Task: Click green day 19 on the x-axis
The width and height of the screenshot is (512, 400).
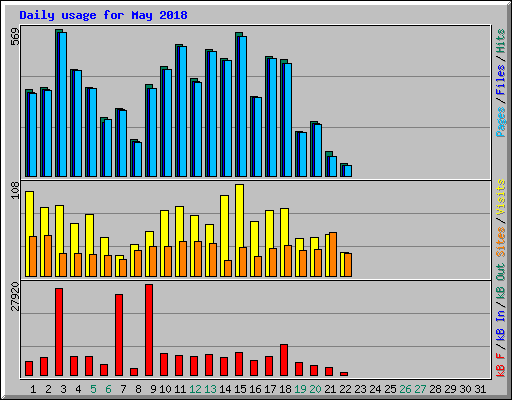Action: coord(300,389)
